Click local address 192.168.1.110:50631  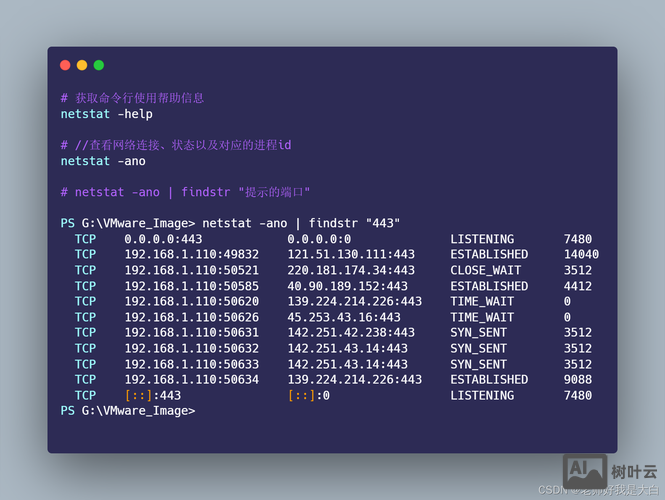(192, 333)
